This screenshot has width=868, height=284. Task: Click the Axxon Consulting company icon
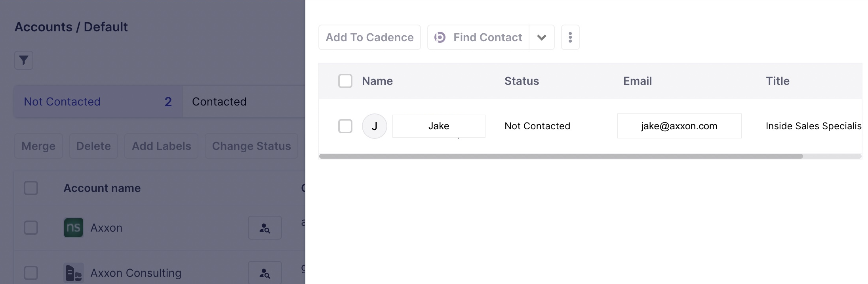pyautogui.click(x=74, y=273)
